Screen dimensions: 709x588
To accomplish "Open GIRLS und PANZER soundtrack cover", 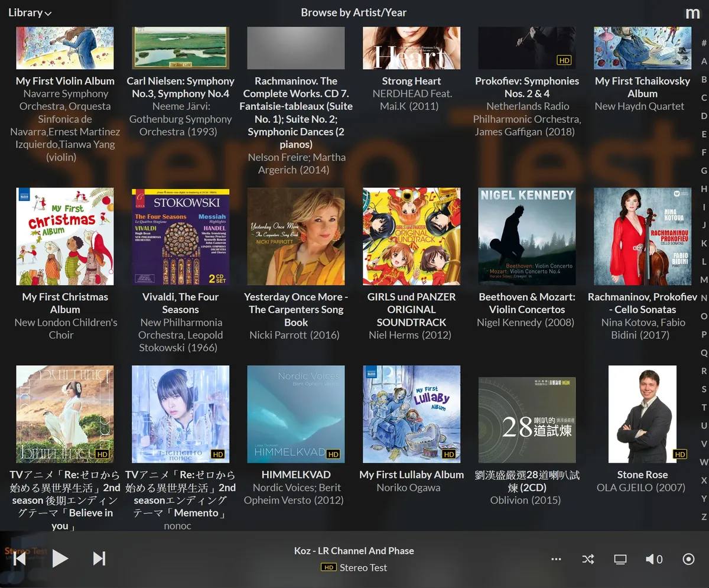I will pos(411,236).
